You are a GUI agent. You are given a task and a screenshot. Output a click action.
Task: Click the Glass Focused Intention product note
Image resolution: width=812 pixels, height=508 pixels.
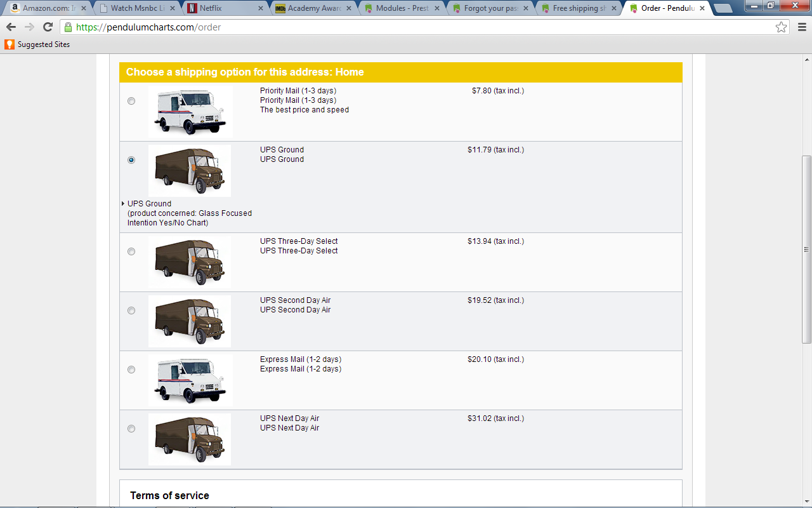pyautogui.click(x=190, y=218)
